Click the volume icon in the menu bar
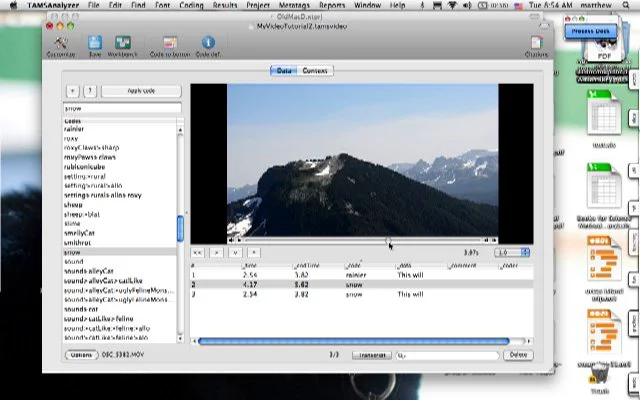Image resolution: width=640 pixels, height=400 pixels. pyautogui.click(x=466, y=5)
